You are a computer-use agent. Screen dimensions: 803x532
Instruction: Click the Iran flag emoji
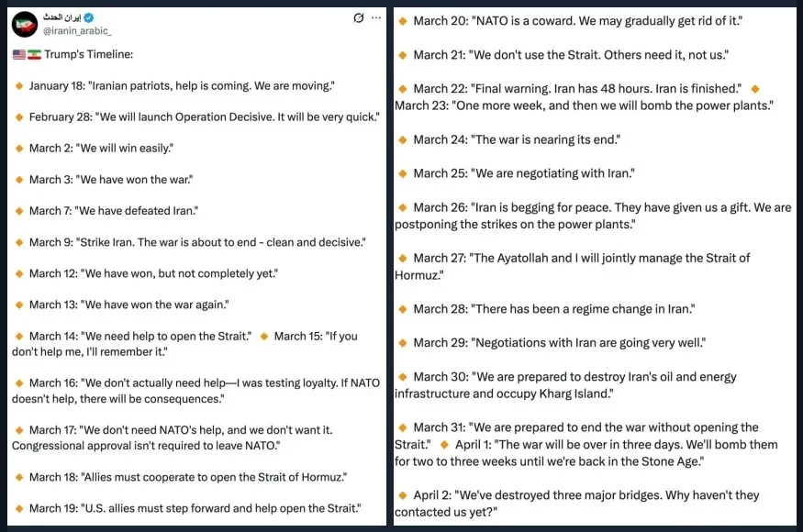click(34, 55)
